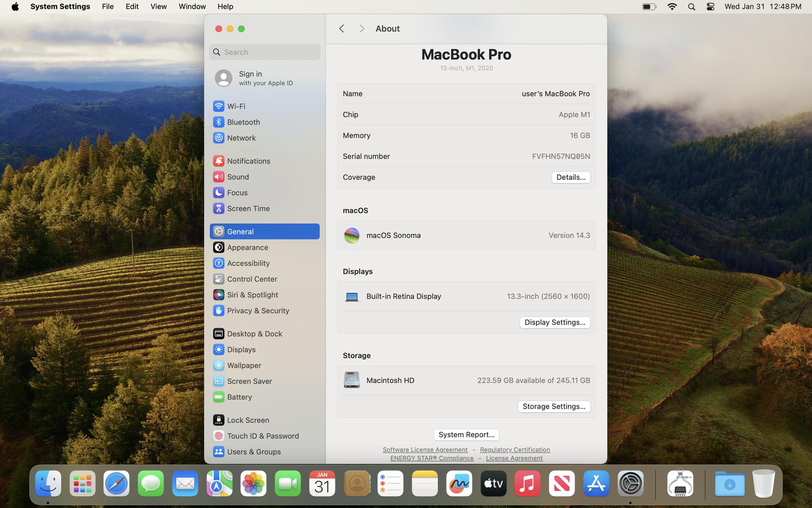Open the Window menu
Image resolution: width=812 pixels, height=508 pixels.
(192, 7)
